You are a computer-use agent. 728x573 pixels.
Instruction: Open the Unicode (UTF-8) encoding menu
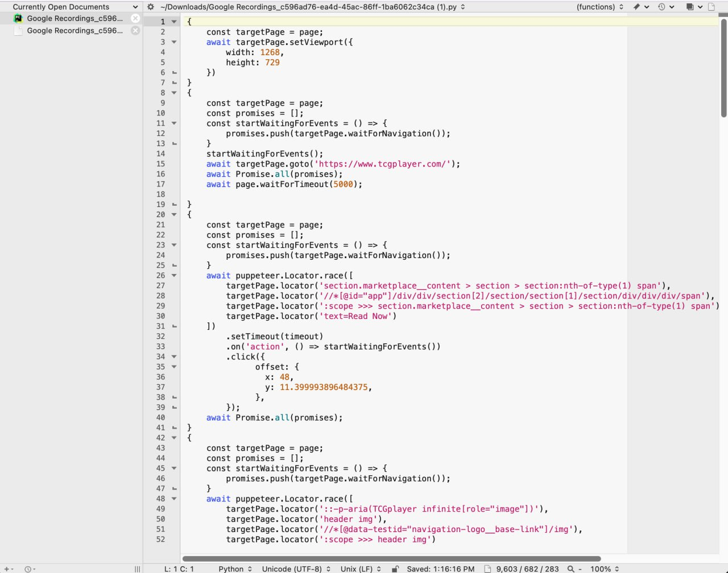296,568
